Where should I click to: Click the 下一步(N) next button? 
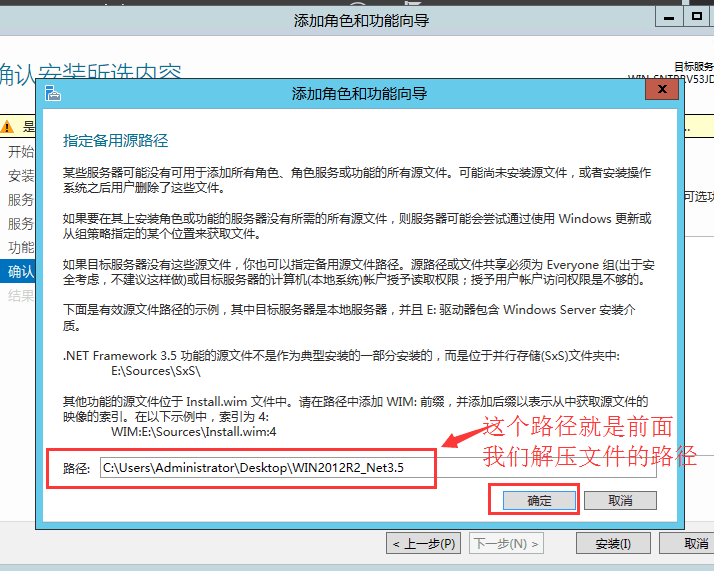[x=506, y=543]
